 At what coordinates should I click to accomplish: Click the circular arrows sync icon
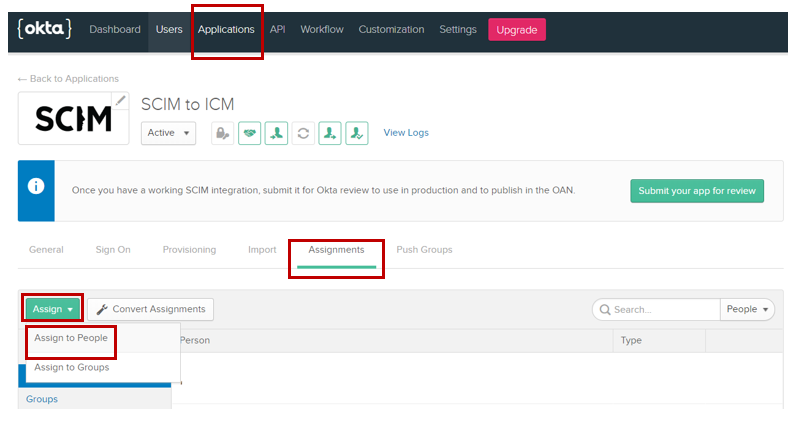pyautogui.click(x=303, y=133)
